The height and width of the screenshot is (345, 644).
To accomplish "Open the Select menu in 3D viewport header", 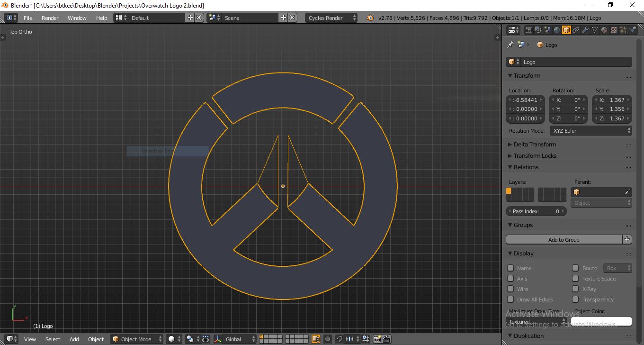I will click(x=53, y=339).
